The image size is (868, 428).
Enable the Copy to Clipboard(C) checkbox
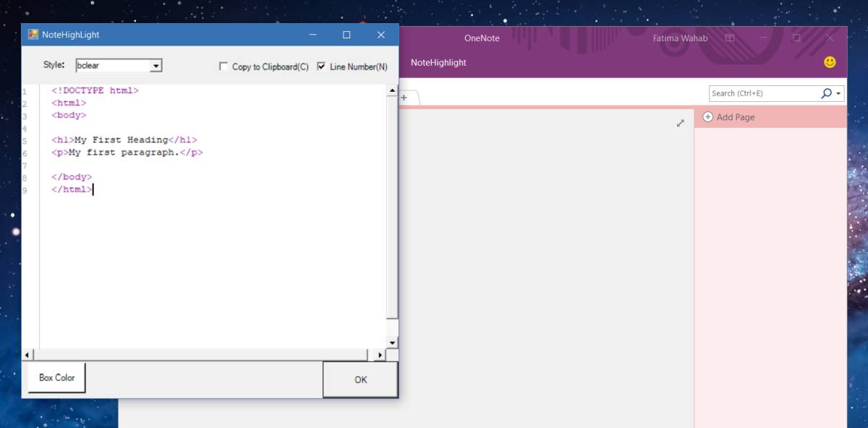(224, 67)
